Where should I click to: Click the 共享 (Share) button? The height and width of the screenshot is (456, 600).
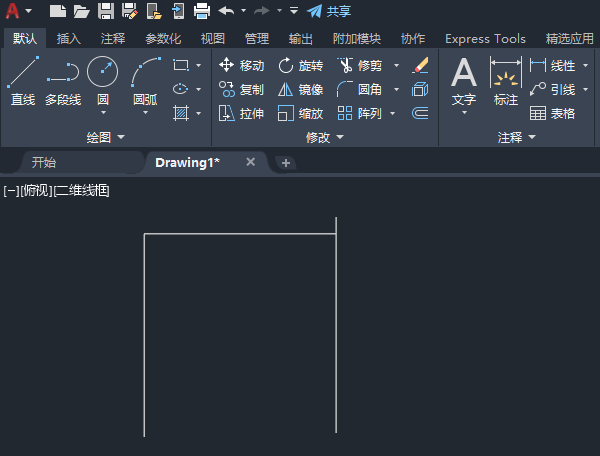[x=329, y=11]
